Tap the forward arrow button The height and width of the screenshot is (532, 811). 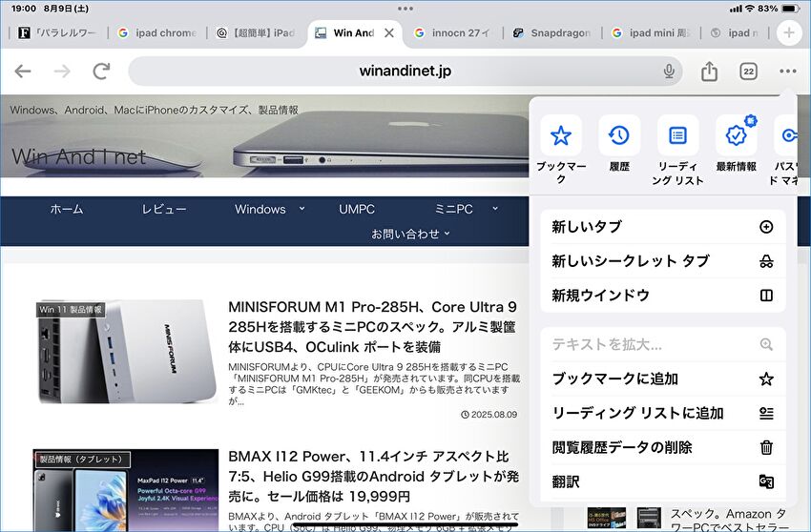pos(62,72)
